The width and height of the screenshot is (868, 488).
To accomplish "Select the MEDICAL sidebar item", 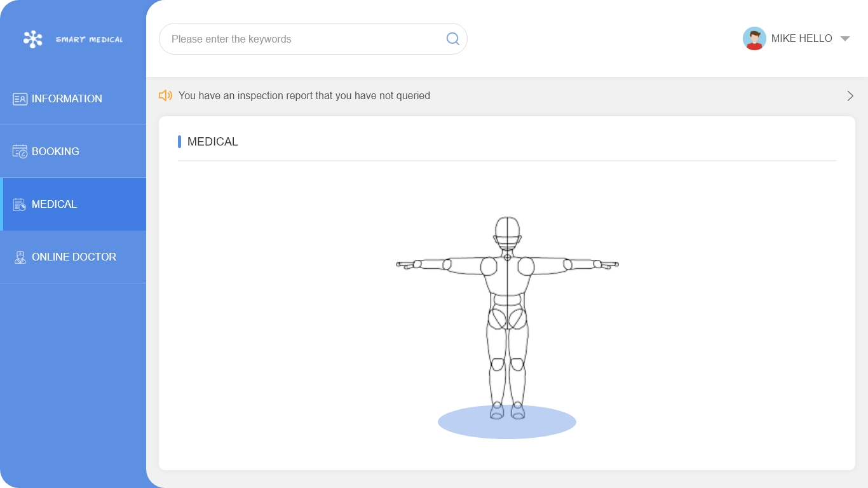I will [x=55, y=205].
